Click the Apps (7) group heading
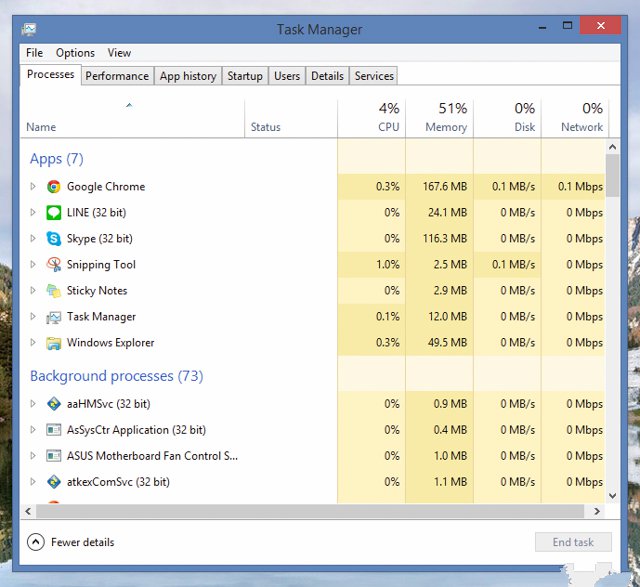 pyautogui.click(x=56, y=159)
